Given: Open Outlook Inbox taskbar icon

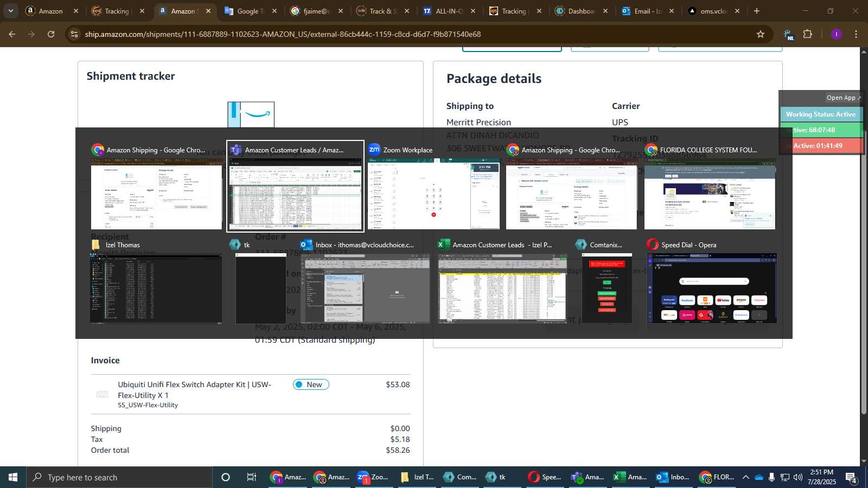Looking at the screenshot, I should [x=673, y=477].
